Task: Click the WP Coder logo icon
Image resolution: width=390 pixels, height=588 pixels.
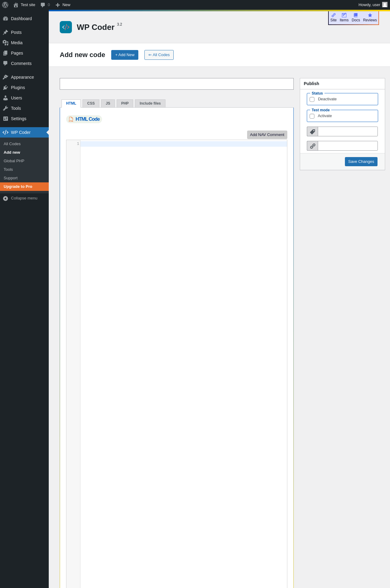Action: click(x=66, y=27)
